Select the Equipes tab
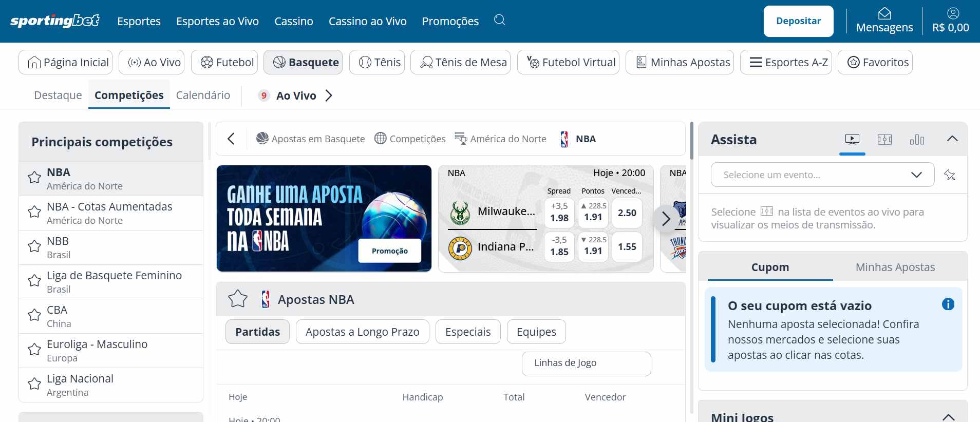Image resolution: width=980 pixels, height=422 pixels. tap(536, 332)
